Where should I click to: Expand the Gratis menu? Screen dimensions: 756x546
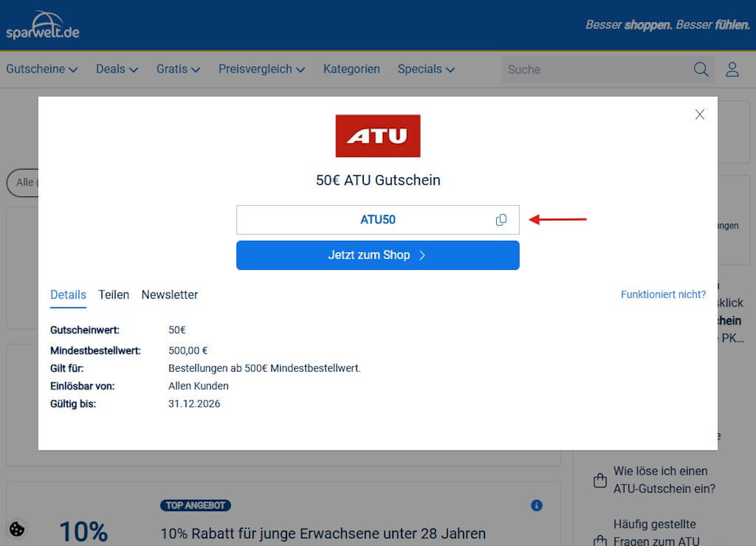(x=178, y=69)
